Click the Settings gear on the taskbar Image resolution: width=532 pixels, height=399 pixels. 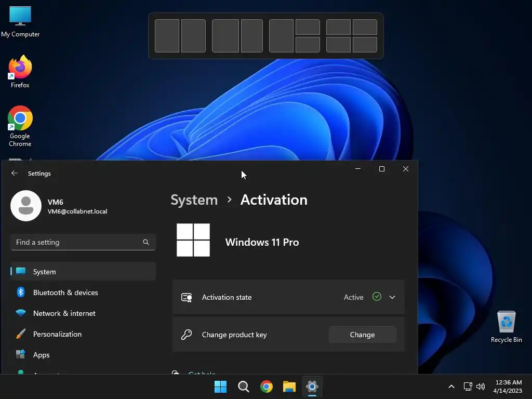coord(312,387)
